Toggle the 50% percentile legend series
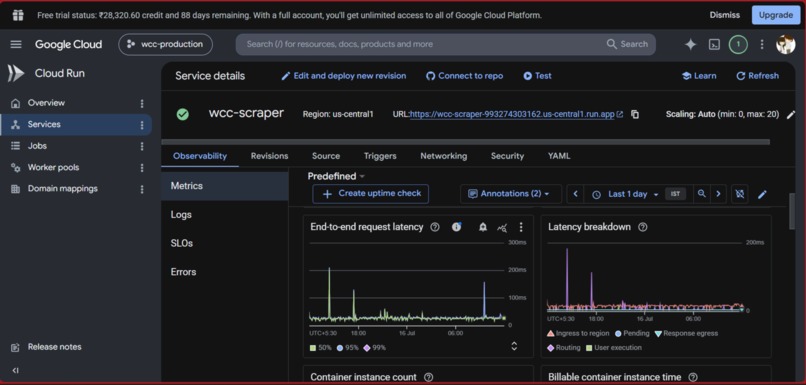 321,347
